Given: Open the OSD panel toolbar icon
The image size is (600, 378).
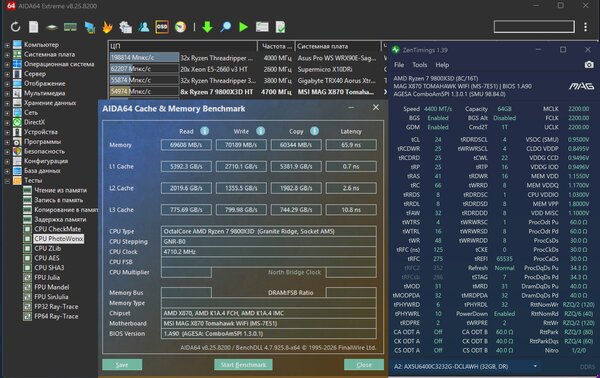Looking at the screenshot, I should tap(162, 27).
